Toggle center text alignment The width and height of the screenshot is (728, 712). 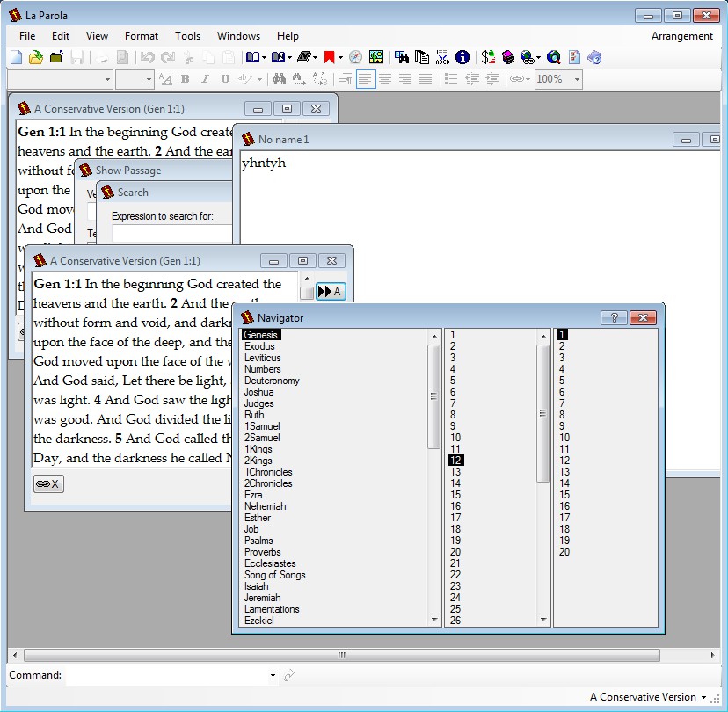point(385,79)
